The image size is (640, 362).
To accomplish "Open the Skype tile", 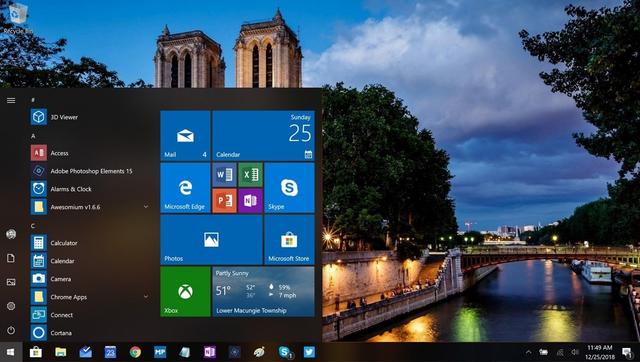I will point(289,188).
